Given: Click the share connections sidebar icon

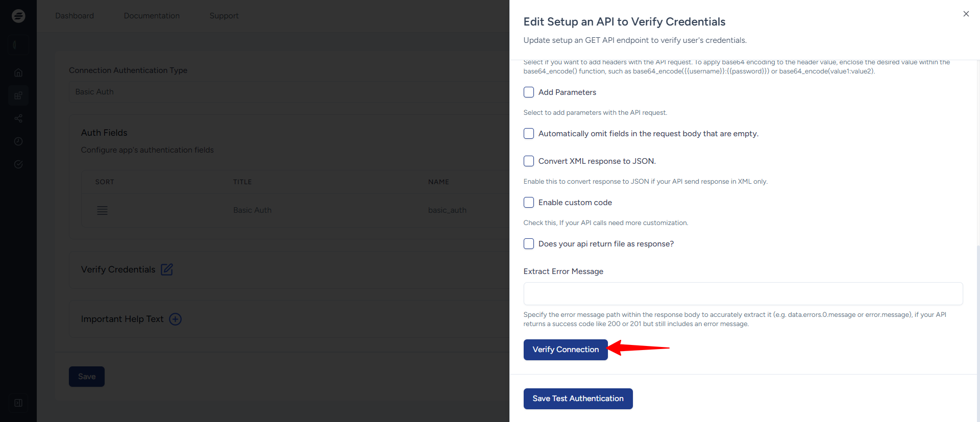Looking at the screenshot, I should click(18, 118).
